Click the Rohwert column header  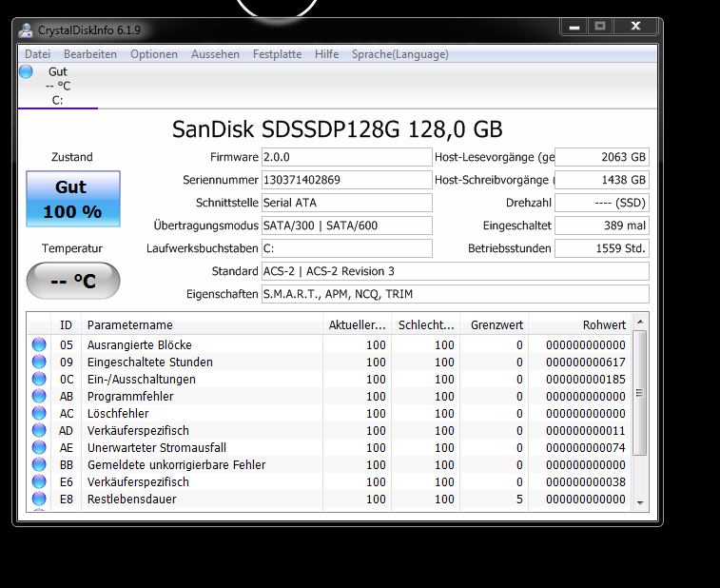tap(580, 324)
